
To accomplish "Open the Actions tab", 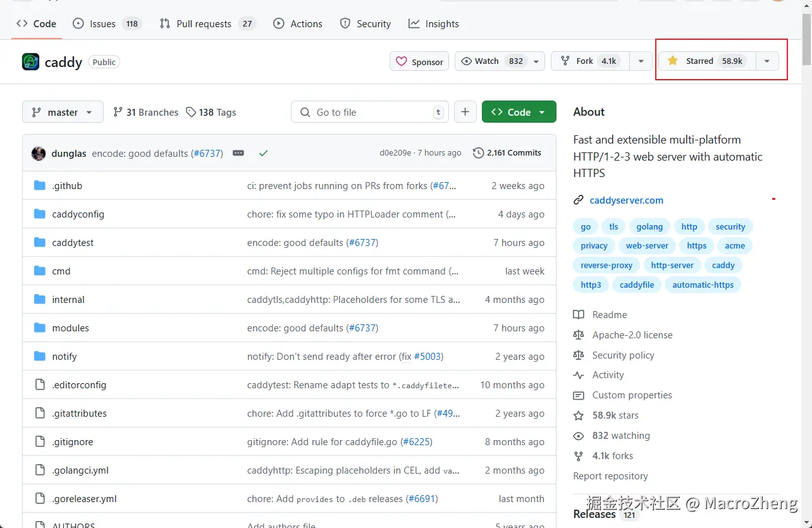I will click(x=298, y=23).
